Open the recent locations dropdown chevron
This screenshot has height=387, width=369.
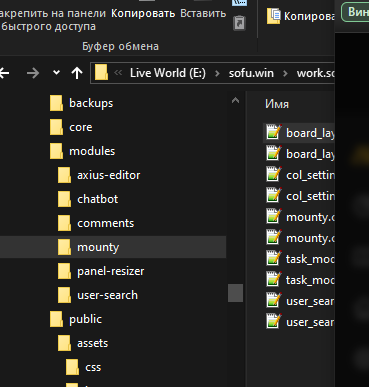(56, 72)
